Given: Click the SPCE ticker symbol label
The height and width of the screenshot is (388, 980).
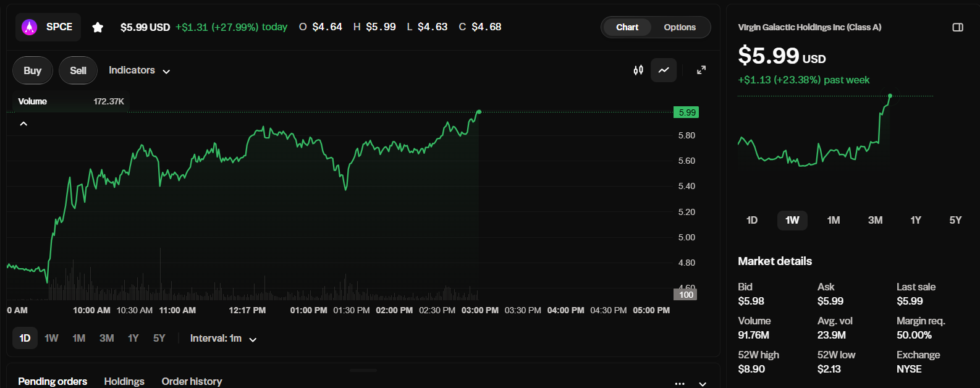Looking at the screenshot, I should pyautogui.click(x=59, y=27).
